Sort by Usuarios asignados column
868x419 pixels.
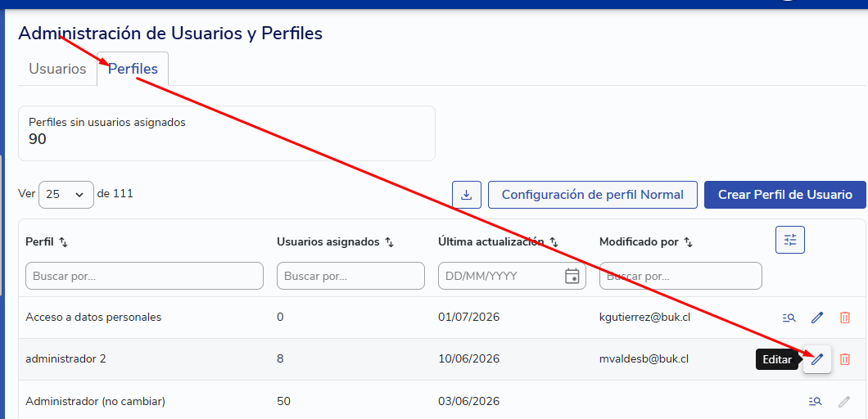pos(389,242)
